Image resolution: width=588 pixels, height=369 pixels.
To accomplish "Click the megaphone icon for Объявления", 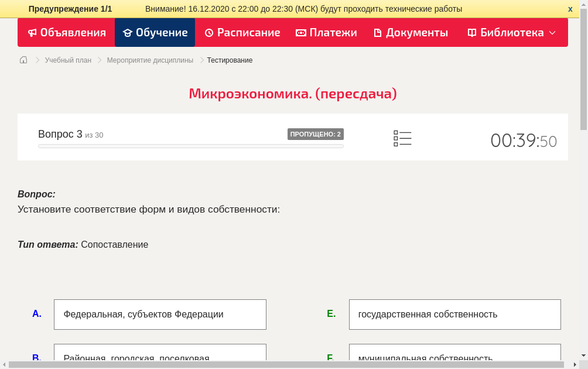I will point(32,33).
